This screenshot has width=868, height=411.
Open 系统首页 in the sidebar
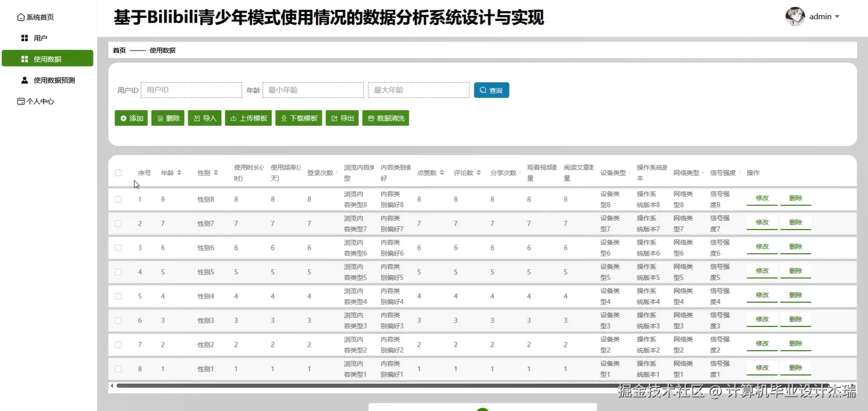tap(36, 17)
